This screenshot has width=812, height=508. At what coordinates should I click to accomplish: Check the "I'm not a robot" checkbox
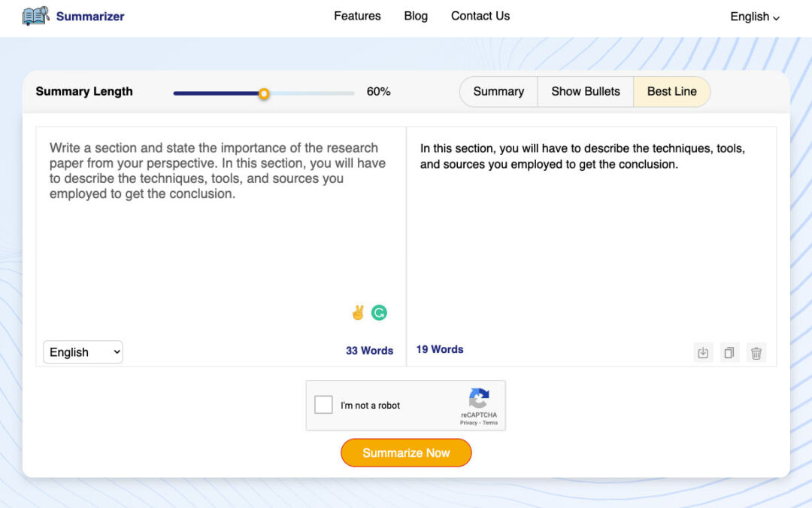pos(323,405)
